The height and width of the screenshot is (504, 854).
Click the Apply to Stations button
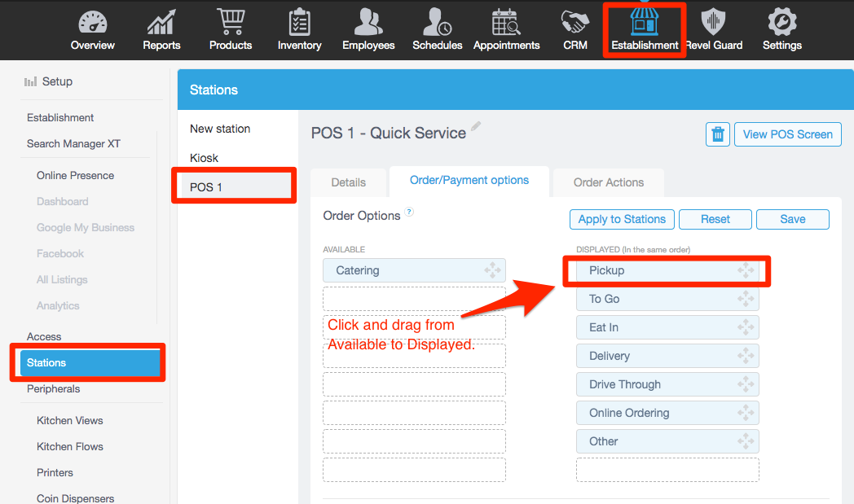[622, 219]
